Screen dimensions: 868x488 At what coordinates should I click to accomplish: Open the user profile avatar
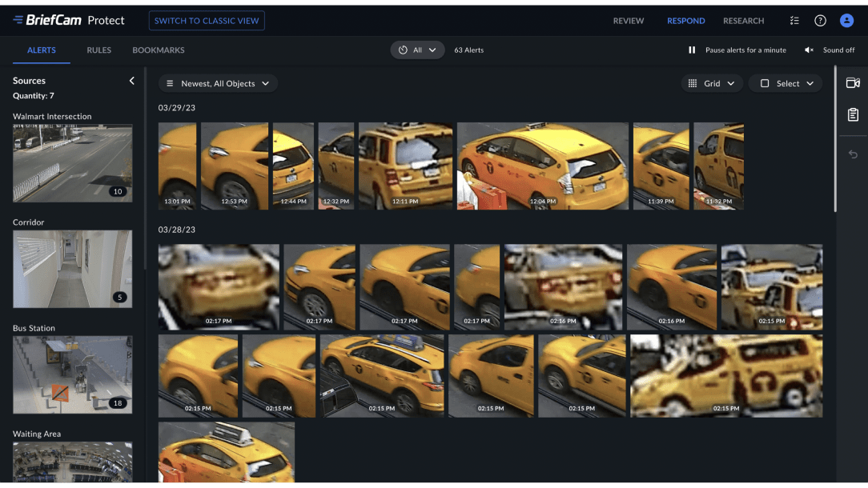[x=846, y=21]
